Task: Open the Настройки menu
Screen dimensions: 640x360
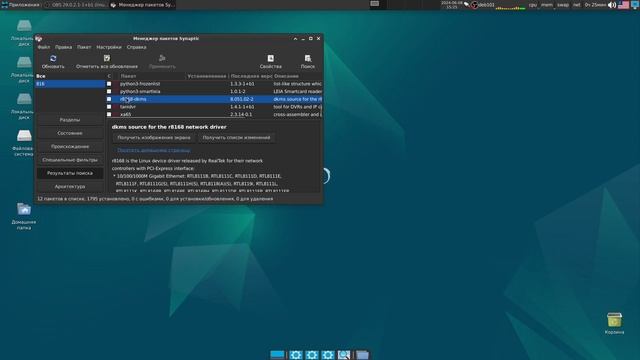Action: click(109, 47)
